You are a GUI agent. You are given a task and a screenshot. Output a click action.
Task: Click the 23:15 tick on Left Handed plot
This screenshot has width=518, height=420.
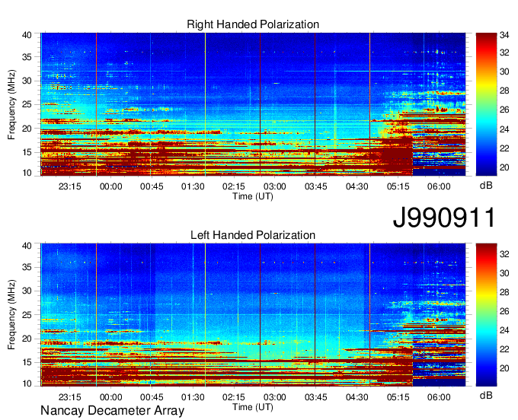click(70, 397)
